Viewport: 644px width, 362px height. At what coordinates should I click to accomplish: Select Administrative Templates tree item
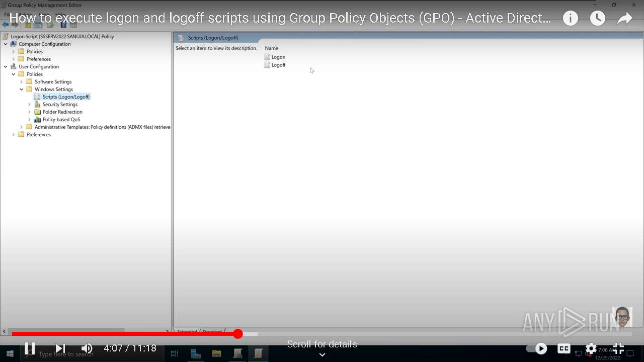[x=103, y=127]
